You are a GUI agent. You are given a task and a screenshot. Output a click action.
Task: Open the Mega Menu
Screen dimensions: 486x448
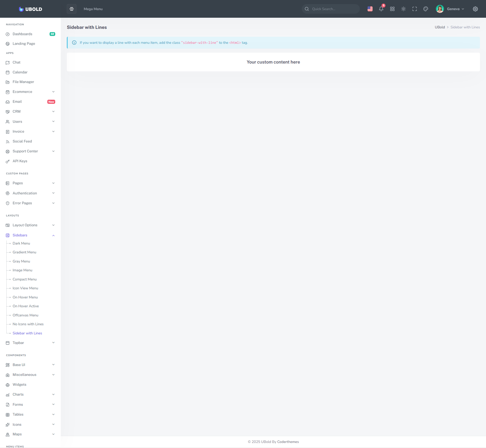coord(93,9)
